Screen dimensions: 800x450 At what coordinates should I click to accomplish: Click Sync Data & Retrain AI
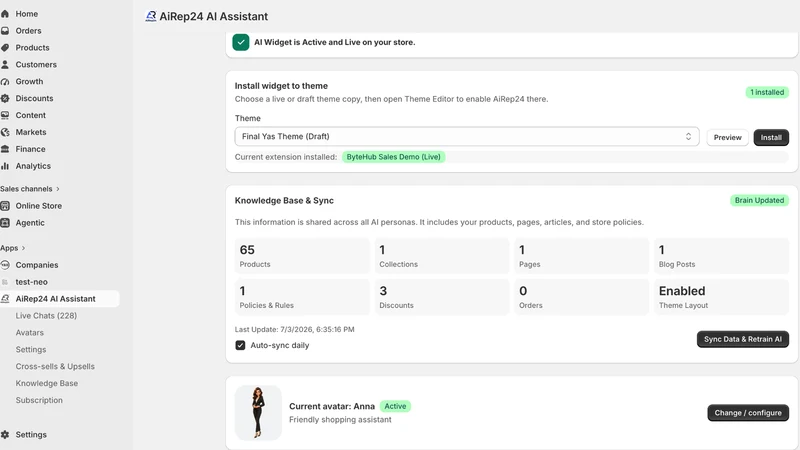pyautogui.click(x=743, y=339)
